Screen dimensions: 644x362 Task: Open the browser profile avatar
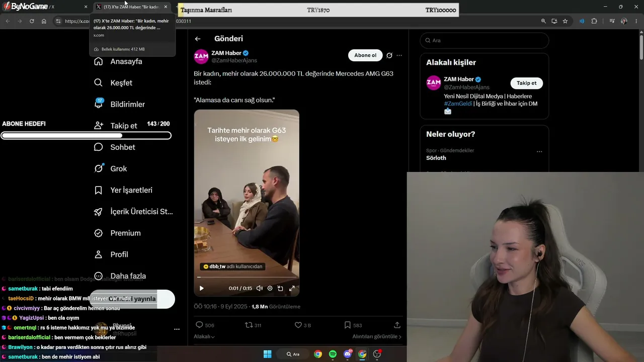click(624, 21)
